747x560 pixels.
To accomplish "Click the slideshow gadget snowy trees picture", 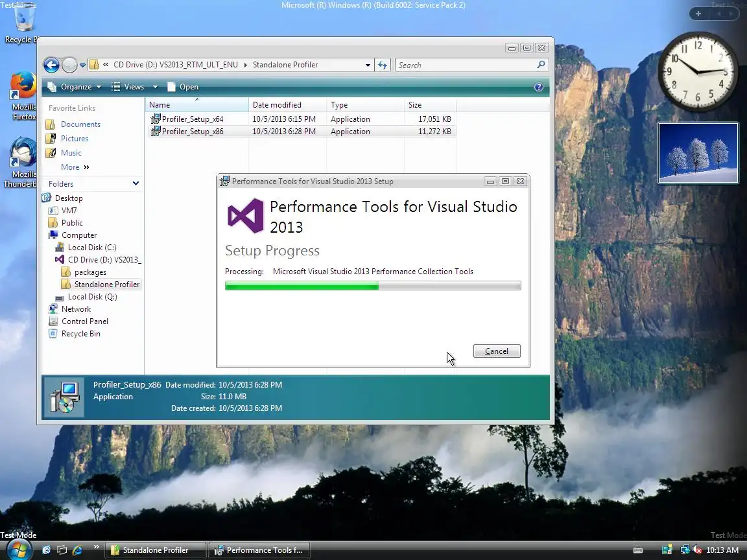I will coord(698,153).
